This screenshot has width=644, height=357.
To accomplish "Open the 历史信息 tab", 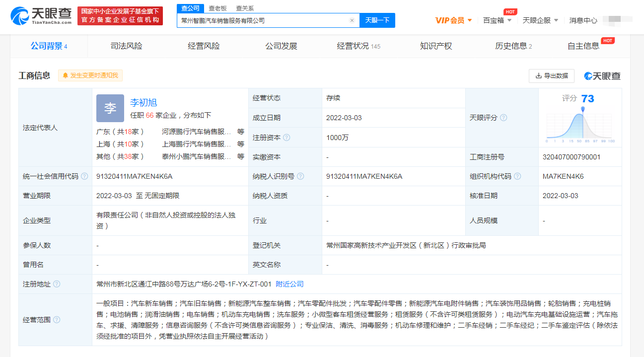I will pyautogui.click(x=513, y=46).
